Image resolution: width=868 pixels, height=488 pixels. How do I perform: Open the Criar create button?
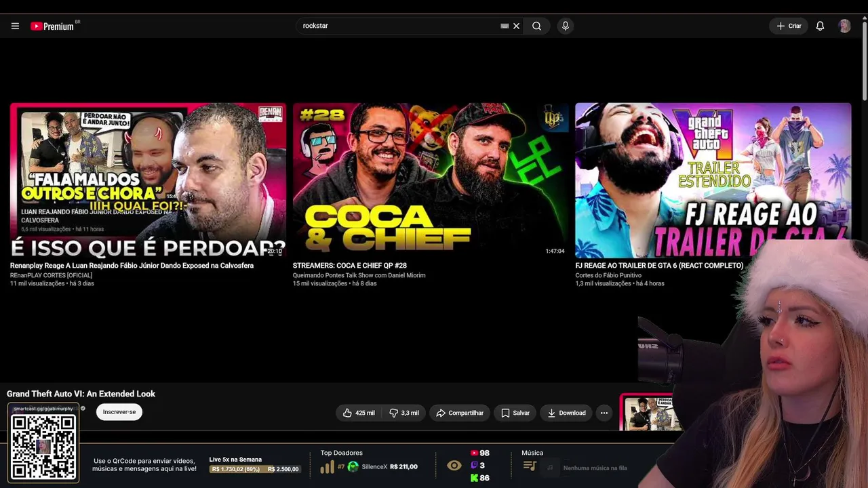[789, 26]
